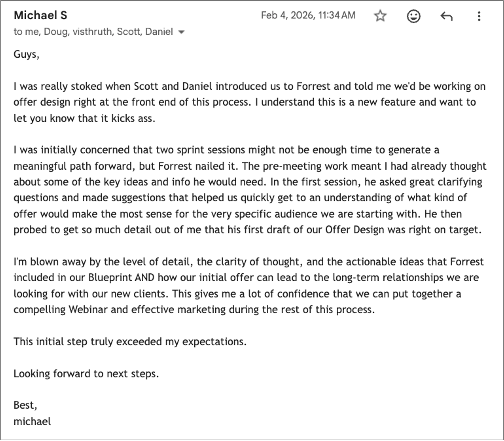Click the lowercase signature "michael"
The width and height of the screenshot is (504, 441).
click(32, 422)
